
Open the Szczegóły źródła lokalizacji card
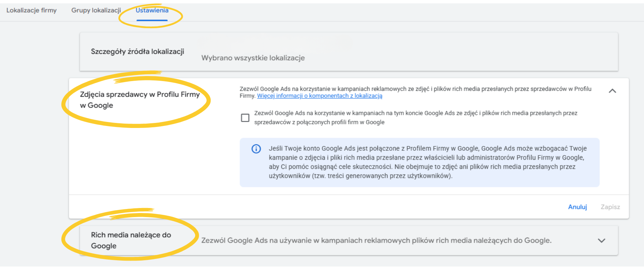pyautogui.click(x=348, y=52)
